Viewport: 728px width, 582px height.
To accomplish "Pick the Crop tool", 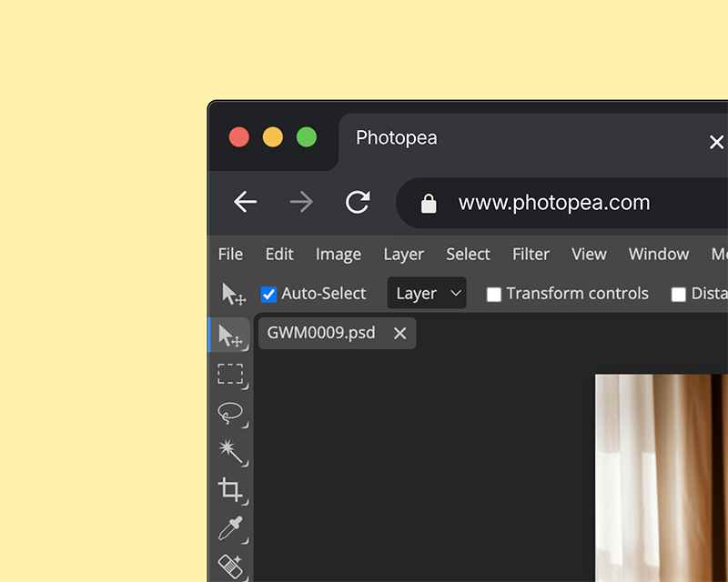I will [x=231, y=490].
